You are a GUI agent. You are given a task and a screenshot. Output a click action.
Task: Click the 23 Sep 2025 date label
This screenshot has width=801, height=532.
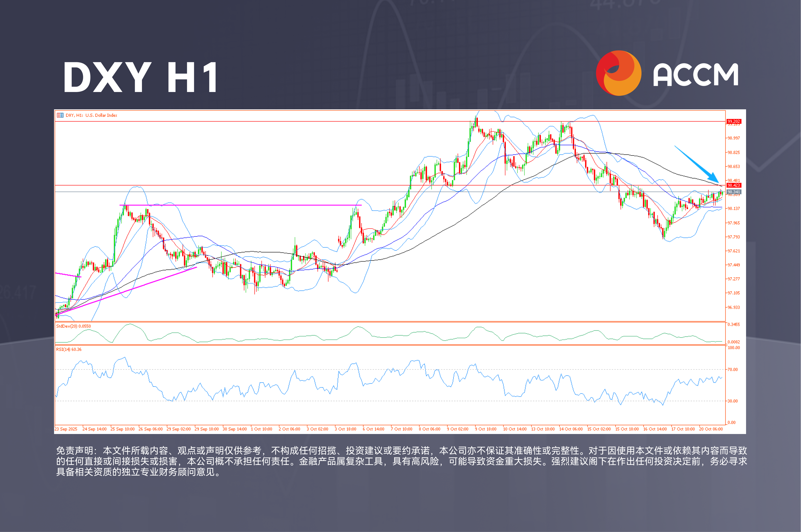point(66,429)
